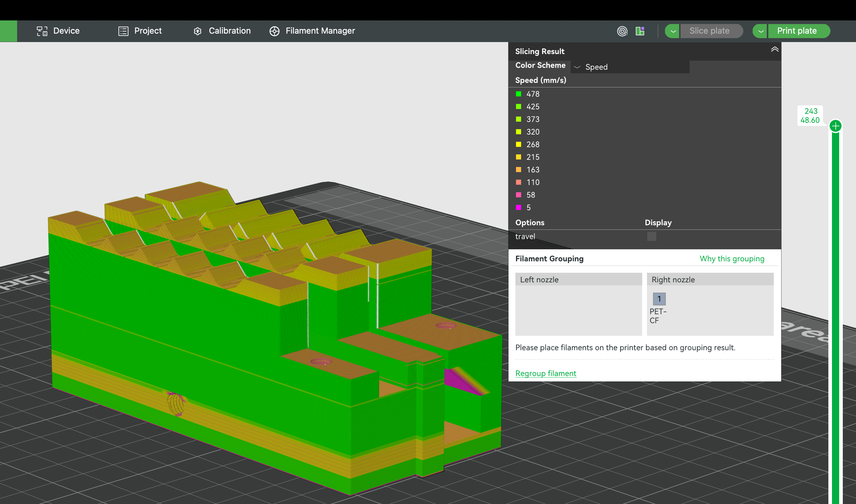Image resolution: width=856 pixels, height=504 pixels.
Task: Click the 478 speed color swatch
Action: click(x=518, y=94)
